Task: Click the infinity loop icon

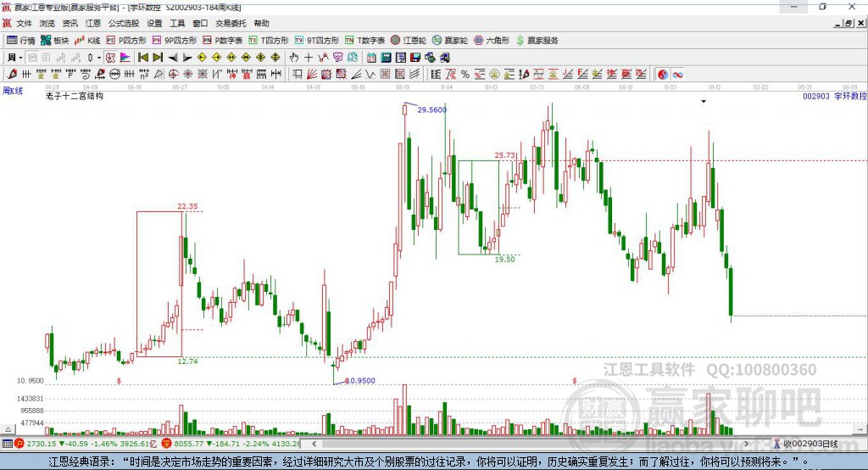Action: tap(677, 75)
